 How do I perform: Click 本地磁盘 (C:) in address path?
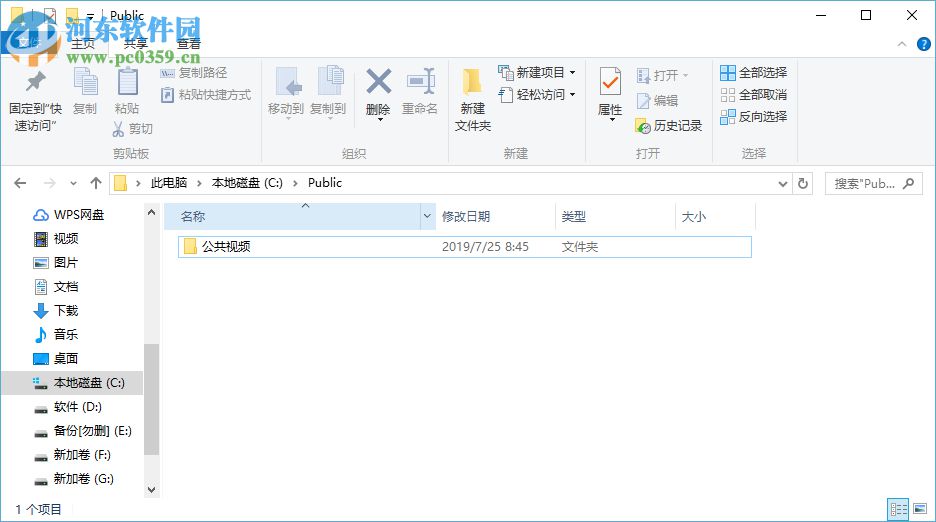[247, 183]
